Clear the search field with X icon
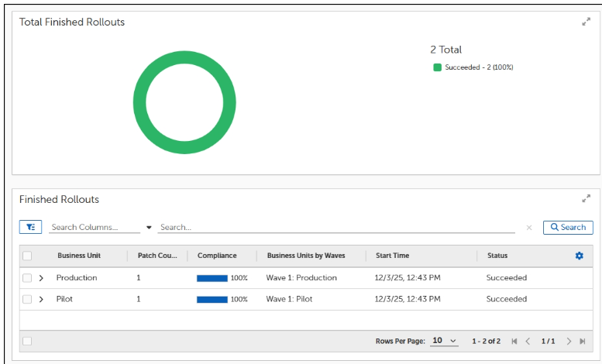Screen dimensions: 602x364 point(529,228)
